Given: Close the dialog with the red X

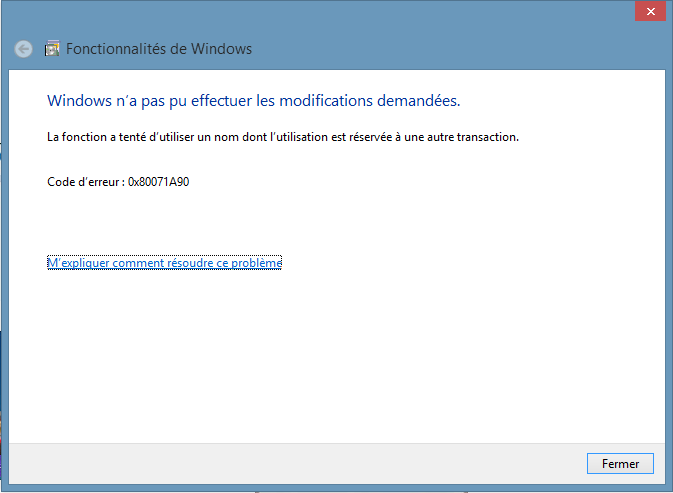Looking at the screenshot, I should (x=651, y=11).
